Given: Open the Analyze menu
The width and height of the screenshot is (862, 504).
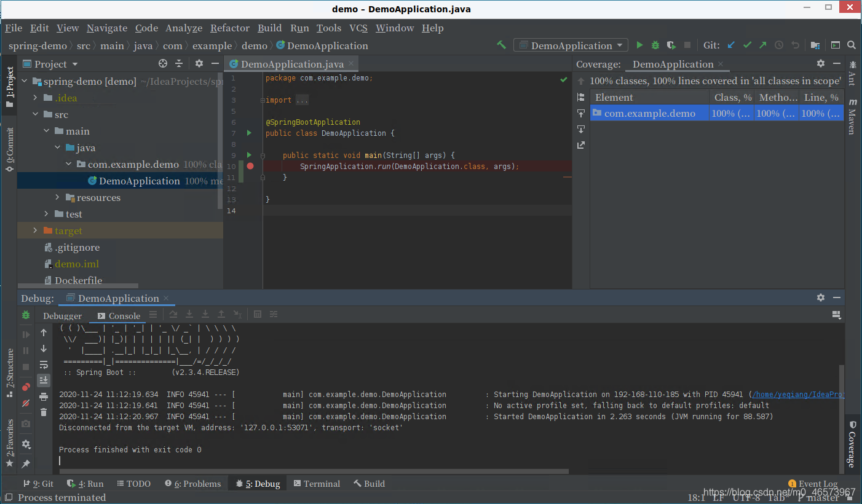Looking at the screenshot, I should coord(184,28).
